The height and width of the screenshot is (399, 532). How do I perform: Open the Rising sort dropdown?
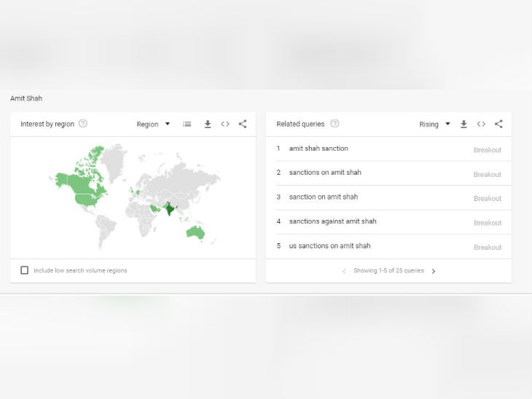coord(434,125)
